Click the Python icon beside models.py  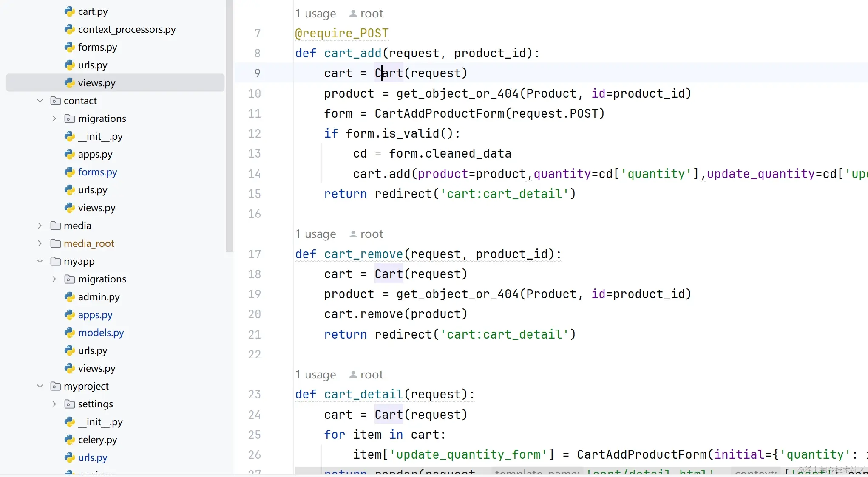point(69,333)
